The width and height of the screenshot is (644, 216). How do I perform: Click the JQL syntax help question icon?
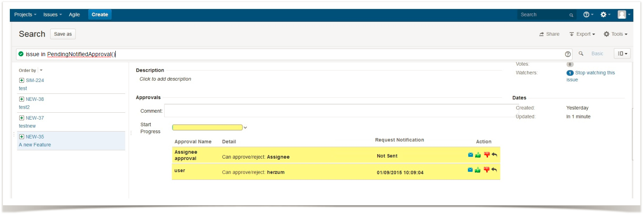pos(568,54)
